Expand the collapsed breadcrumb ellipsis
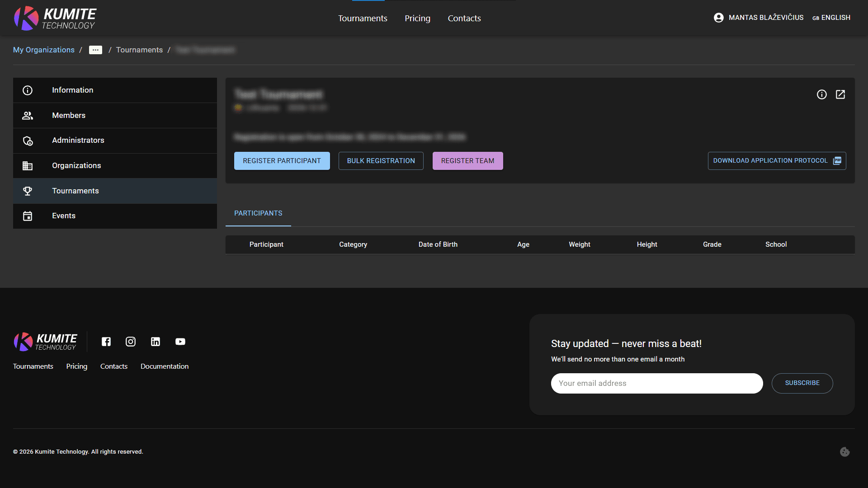Viewport: 868px width, 488px height. coord(95,50)
